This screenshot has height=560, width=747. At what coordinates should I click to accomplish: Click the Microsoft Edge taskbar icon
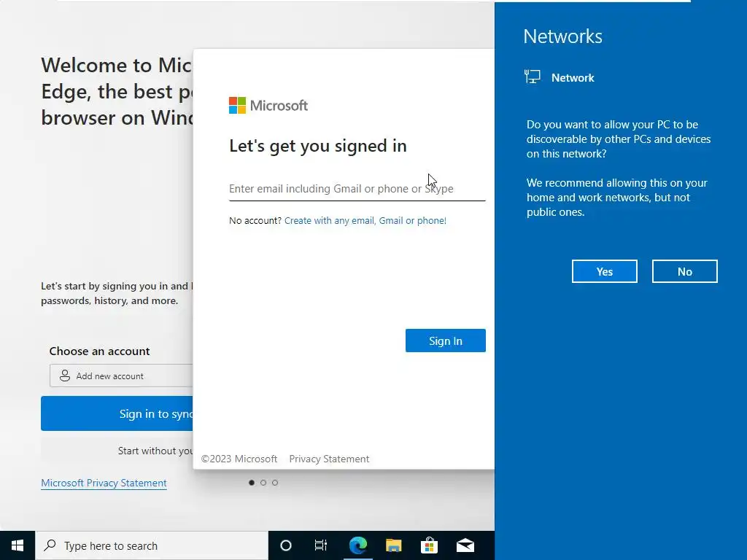(x=357, y=545)
